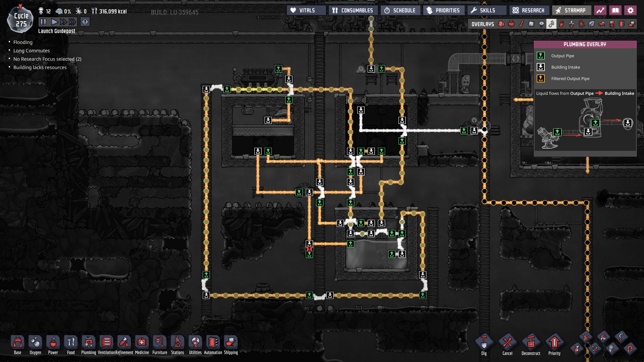Set game speed to fastest
This screenshot has width=644, height=362.
point(72,22)
